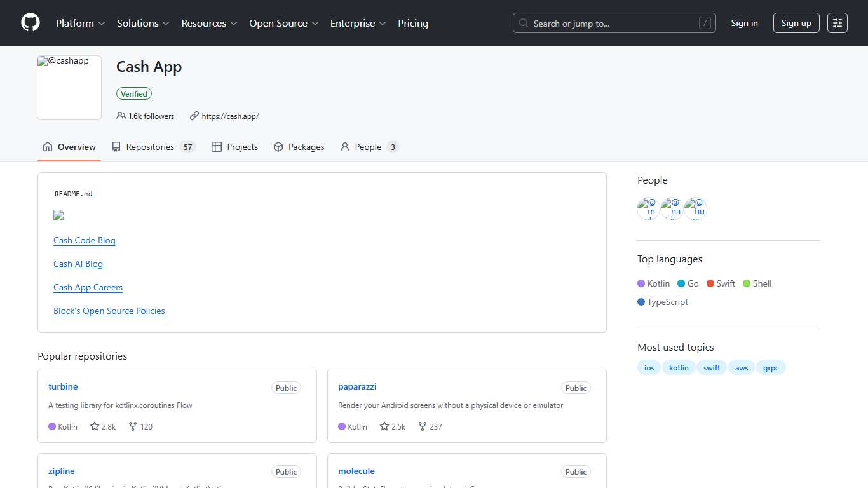Expand the Open Source dropdown menu
The width and height of the screenshot is (868, 488).
tap(283, 23)
